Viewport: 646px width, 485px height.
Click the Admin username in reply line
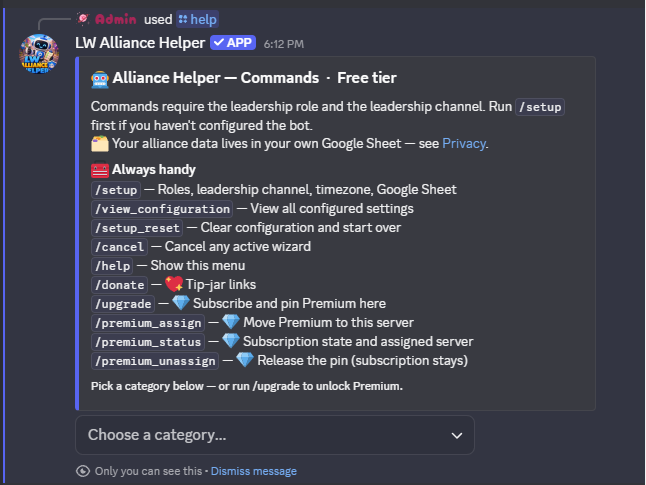click(x=115, y=19)
